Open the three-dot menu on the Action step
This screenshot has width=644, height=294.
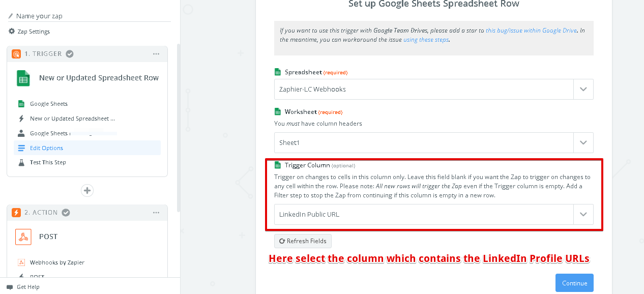pyautogui.click(x=156, y=213)
